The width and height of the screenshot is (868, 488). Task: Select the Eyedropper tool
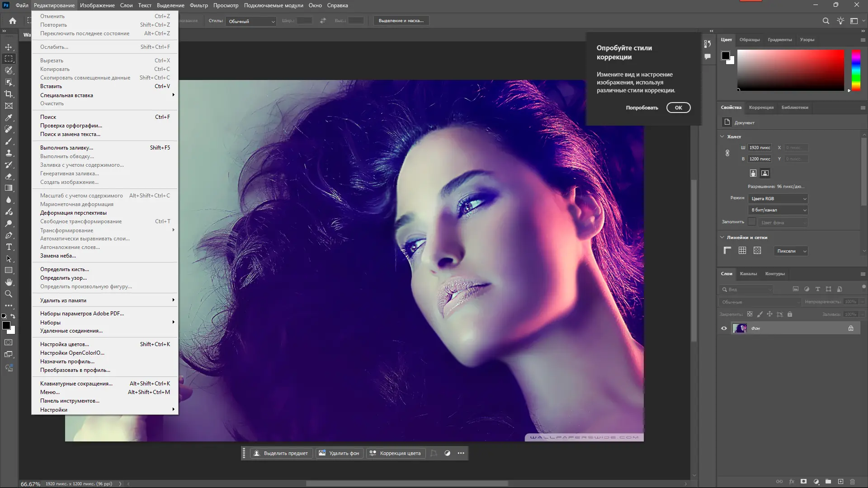click(x=9, y=117)
